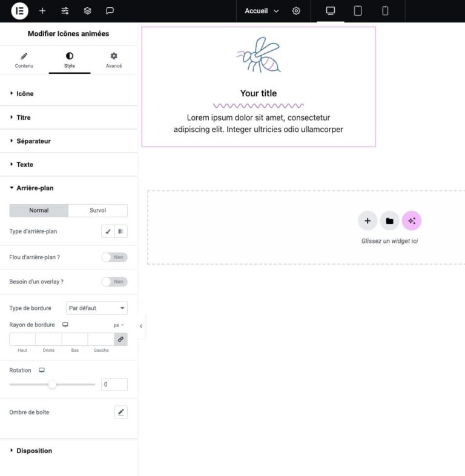Expand the Titre section
Viewport: 465px width, 476px height.
point(68,117)
